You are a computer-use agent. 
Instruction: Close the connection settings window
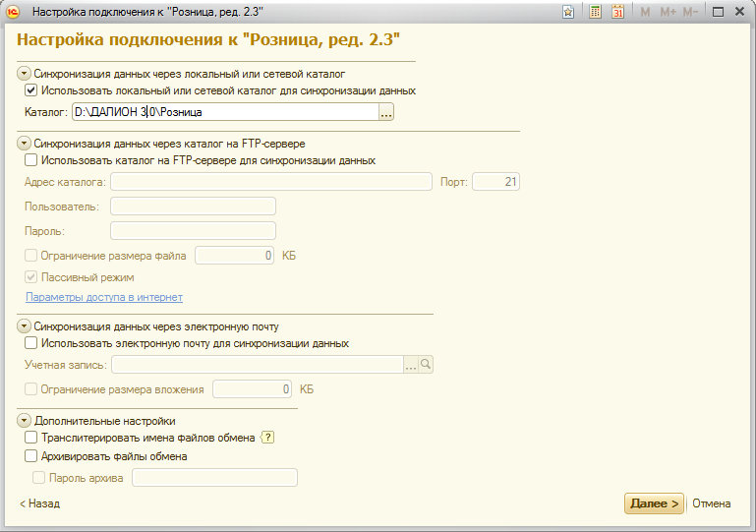pyautogui.click(x=739, y=12)
